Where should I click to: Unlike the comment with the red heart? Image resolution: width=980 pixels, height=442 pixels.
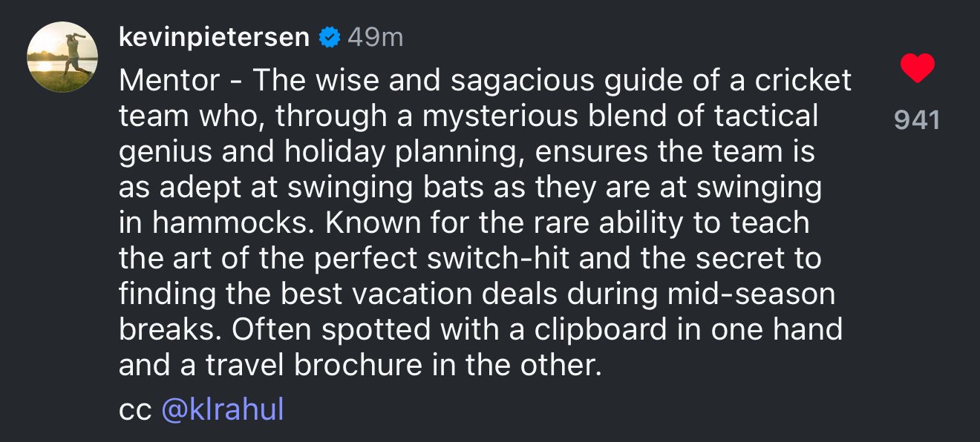point(917,69)
